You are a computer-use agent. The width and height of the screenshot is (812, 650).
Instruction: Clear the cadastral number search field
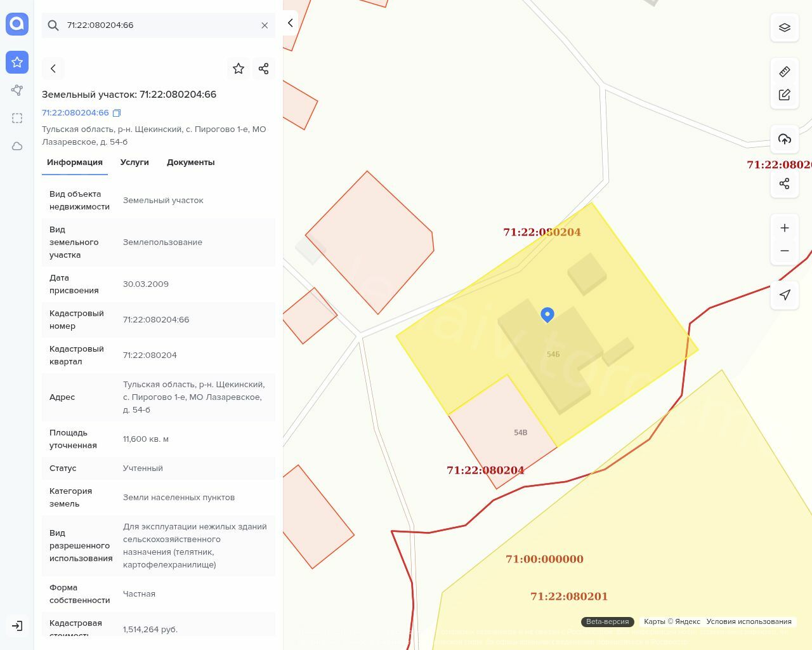pyautogui.click(x=265, y=25)
